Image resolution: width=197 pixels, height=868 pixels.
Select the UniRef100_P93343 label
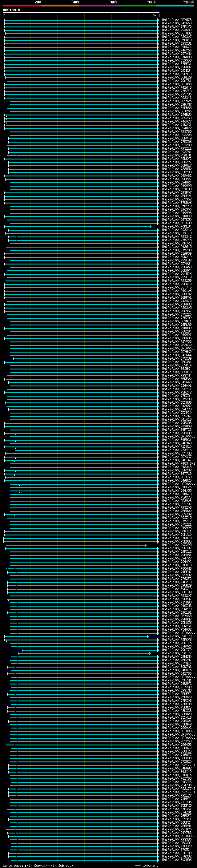pos(177,98)
